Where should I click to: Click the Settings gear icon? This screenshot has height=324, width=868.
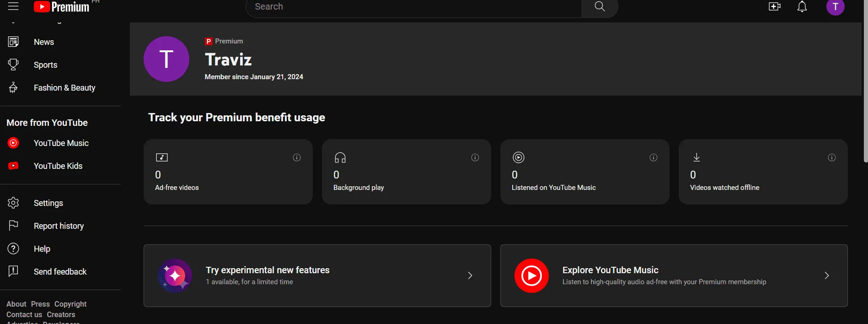click(13, 203)
